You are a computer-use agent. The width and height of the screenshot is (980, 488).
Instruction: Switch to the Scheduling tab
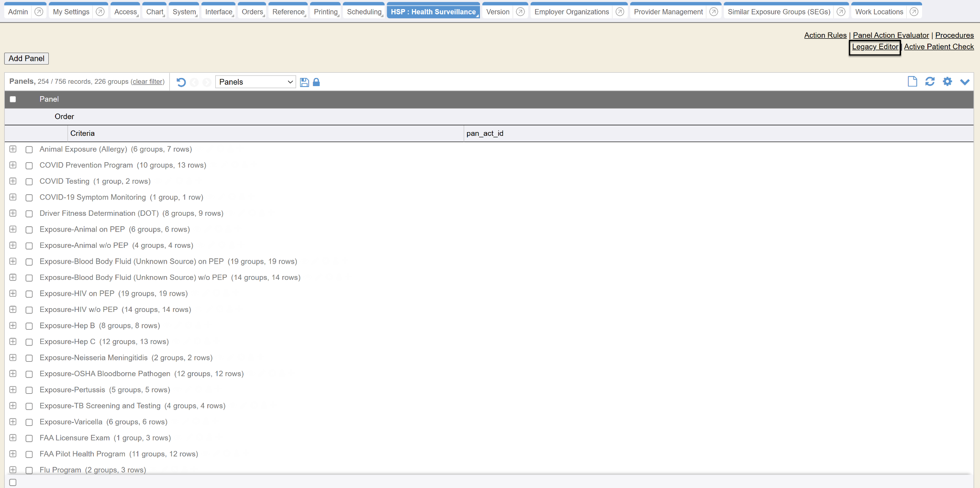pyautogui.click(x=364, y=12)
